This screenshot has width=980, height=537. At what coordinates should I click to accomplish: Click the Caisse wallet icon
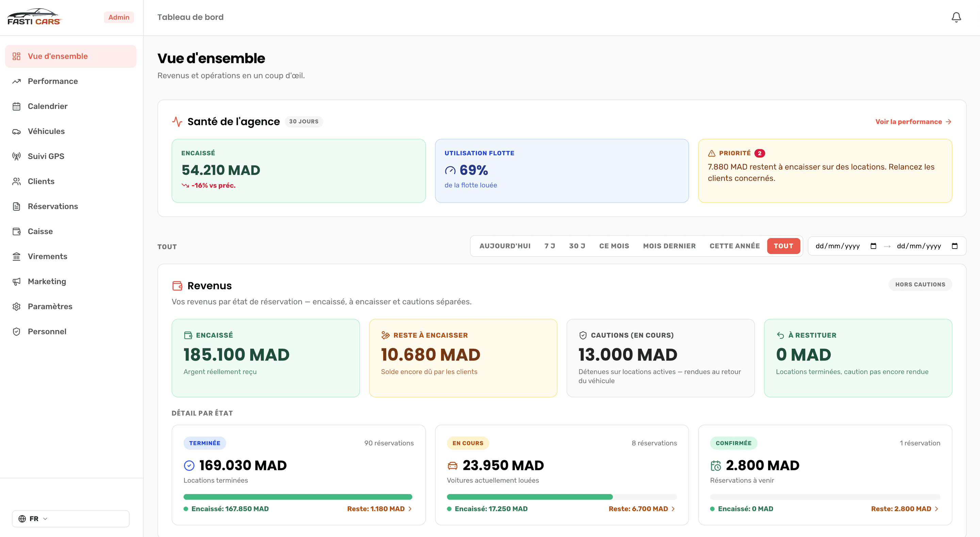click(x=16, y=232)
